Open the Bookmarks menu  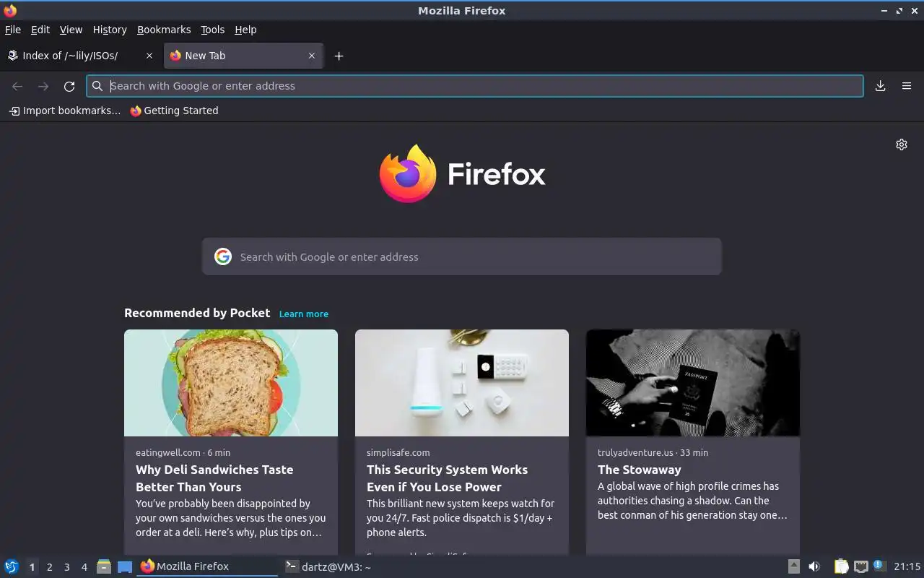tap(164, 30)
